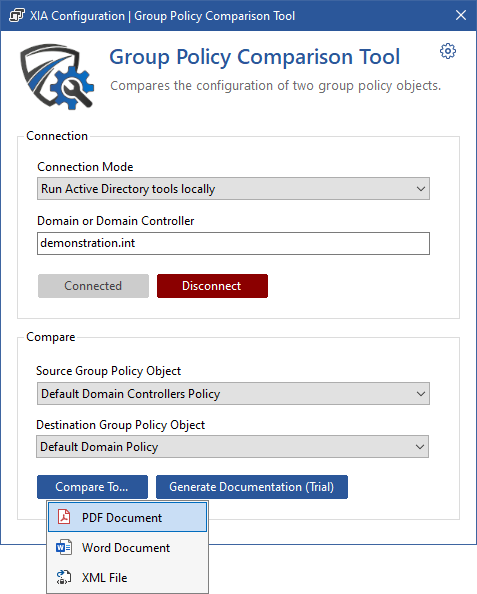Choose XML File from the menu
The image size is (477, 594).
[x=128, y=577]
